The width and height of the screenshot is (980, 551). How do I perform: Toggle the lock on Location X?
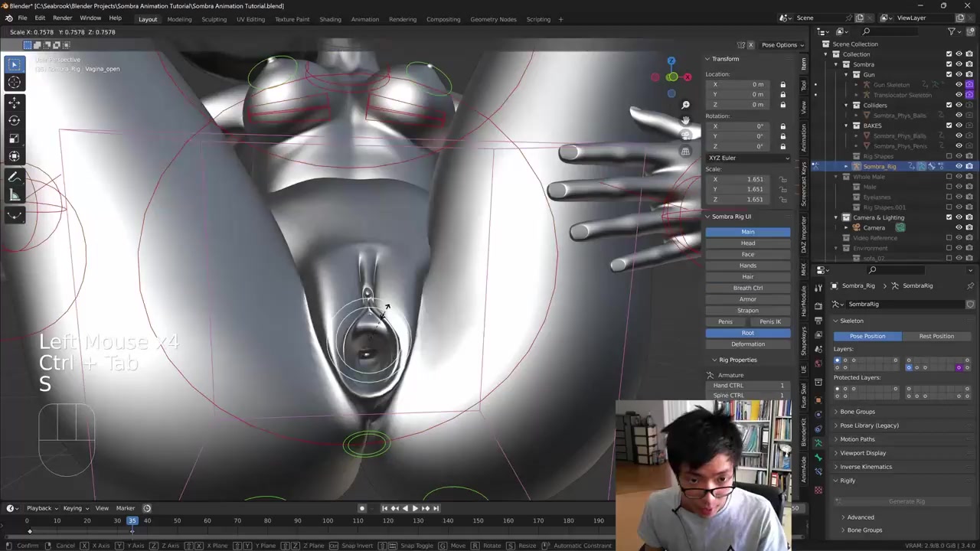pyautogui.click(x=782, y=84)
